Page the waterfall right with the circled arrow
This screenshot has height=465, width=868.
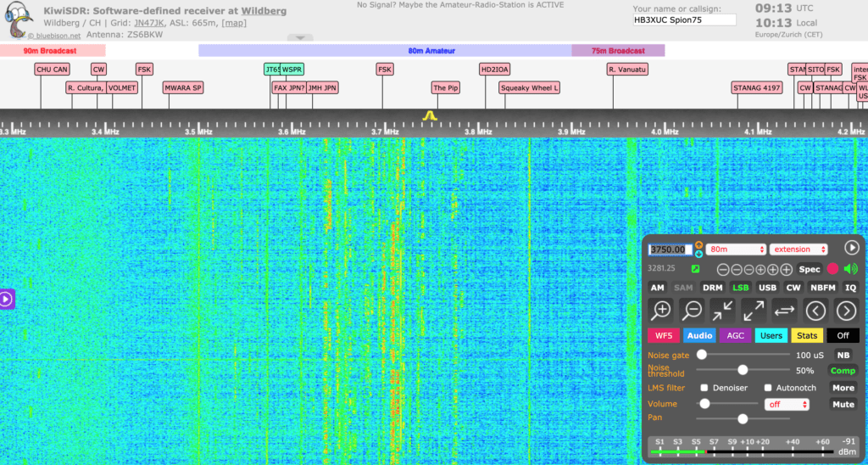tap(846, 310)
